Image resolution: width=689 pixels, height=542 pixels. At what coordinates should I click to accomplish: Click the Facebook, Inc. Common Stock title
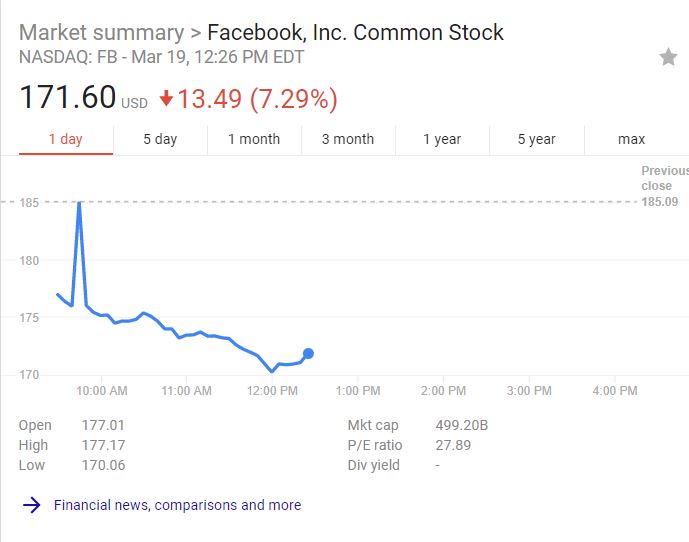coord(355,33)
